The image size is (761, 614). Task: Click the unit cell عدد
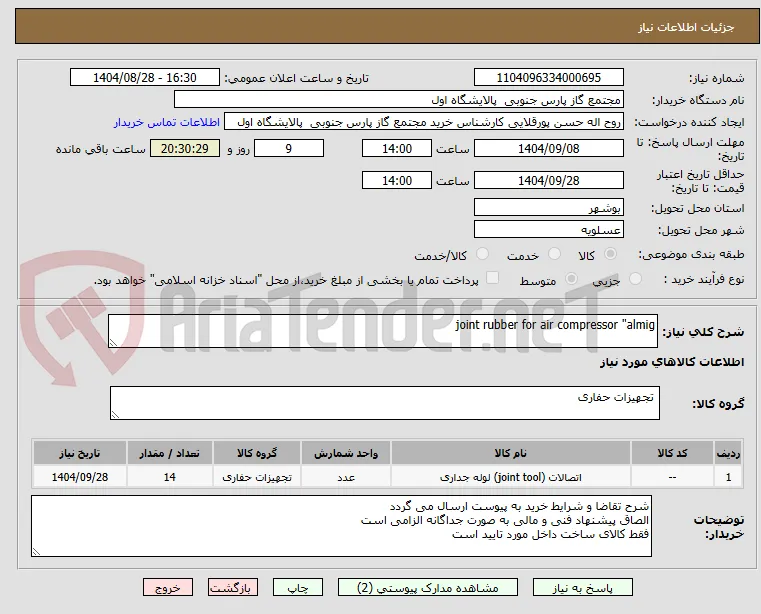[x=346, y=477]
